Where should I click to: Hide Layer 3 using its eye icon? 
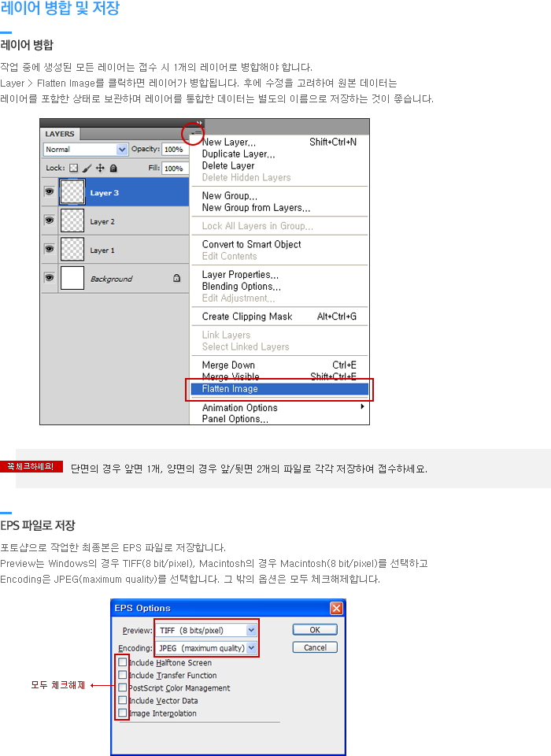click(49, 192)
